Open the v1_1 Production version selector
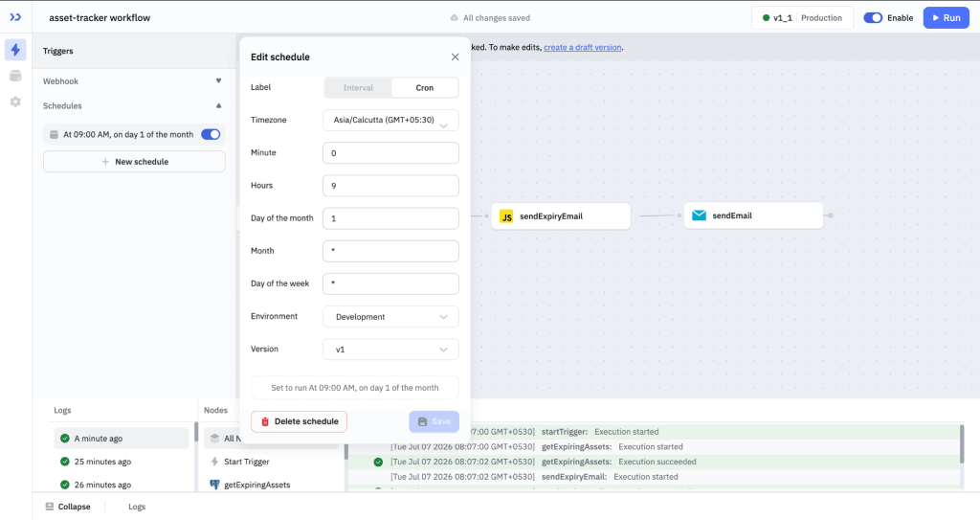 tap(802, 18)
